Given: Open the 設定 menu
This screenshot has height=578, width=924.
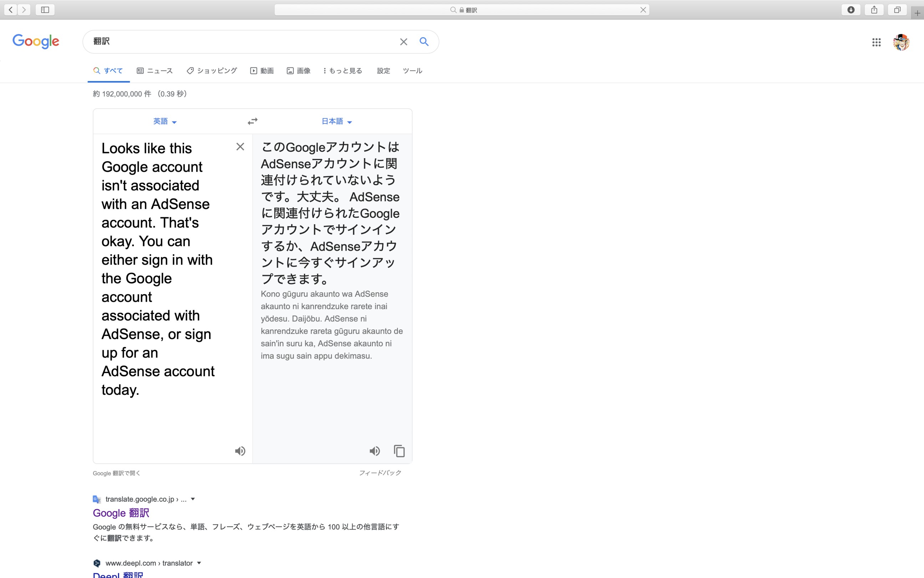Looking at the screenshot, I should click(384, 71).
